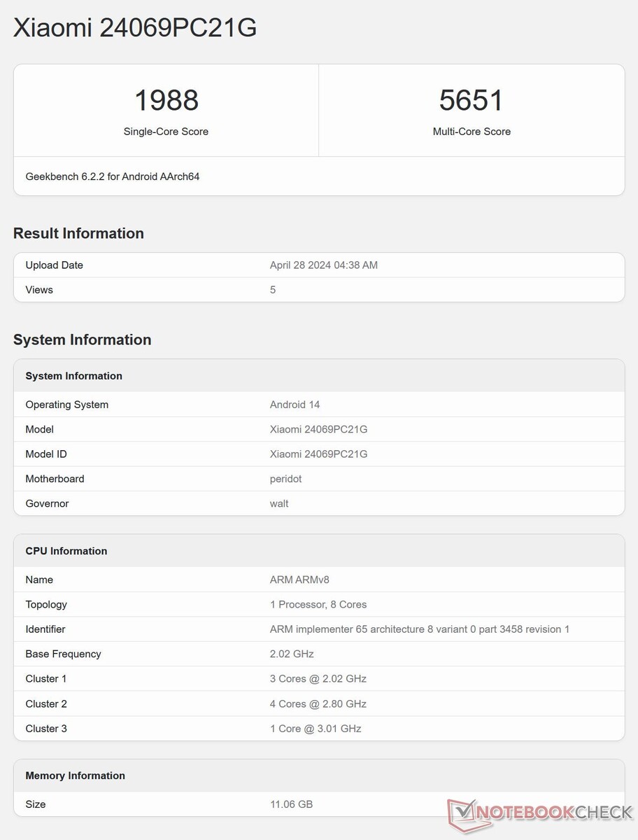Viewport: 638px width, 840px height.
Task: Click the 1988 single-core score
Action: point(166,100)
